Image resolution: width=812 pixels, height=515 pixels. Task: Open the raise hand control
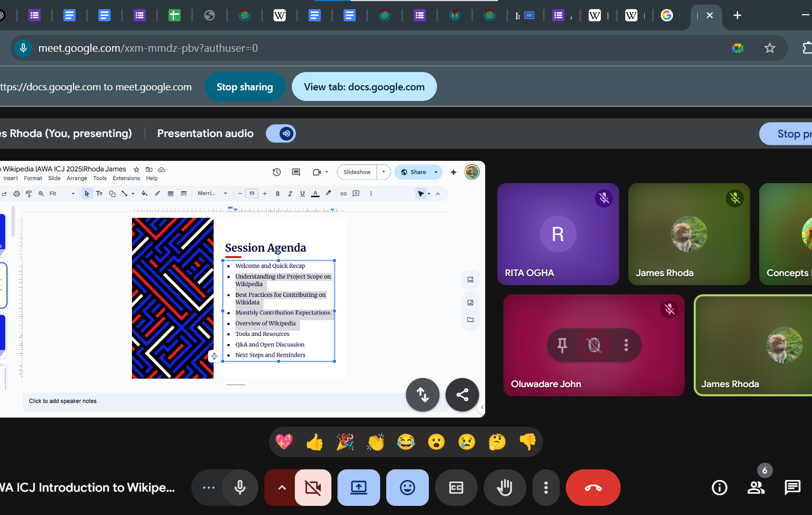(504, 488)
